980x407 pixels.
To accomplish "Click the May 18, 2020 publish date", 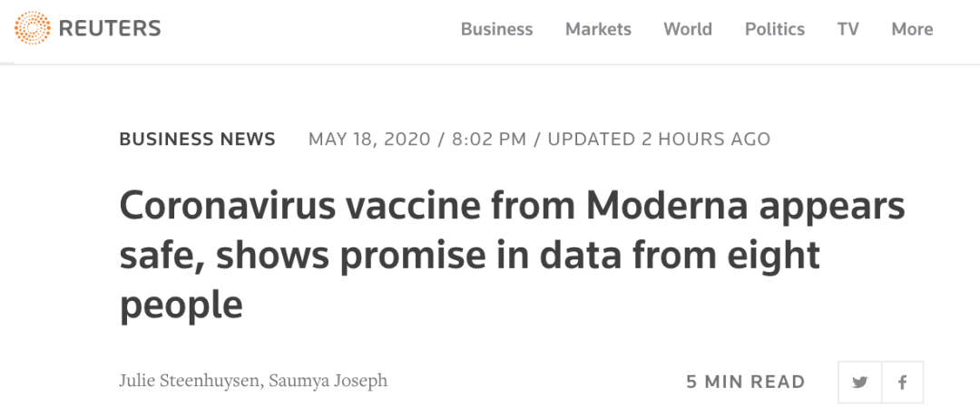I will click(x=367, y=140).
